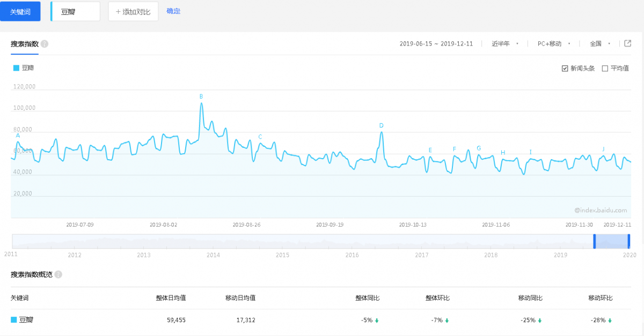Click the help icon next to 搜索指数概览
644x336 pixels.
[x=58, y=274]
